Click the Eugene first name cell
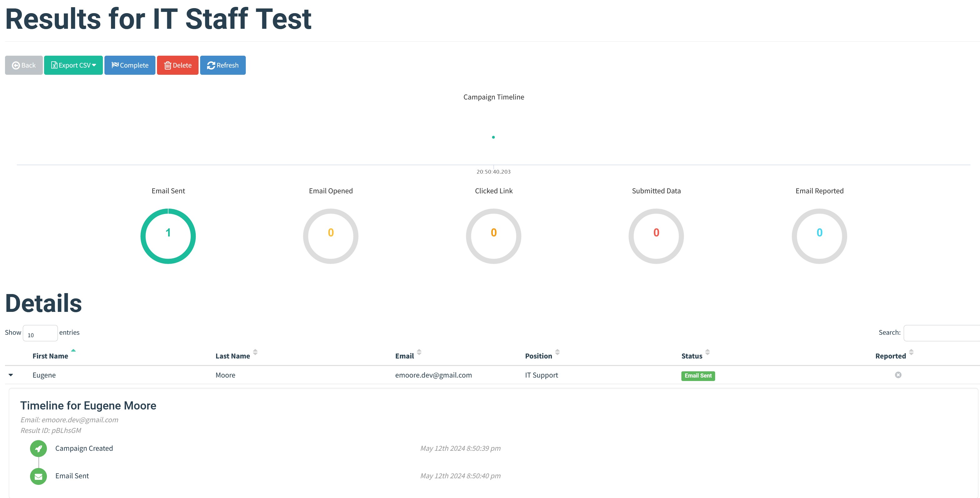 pos(44,375)
